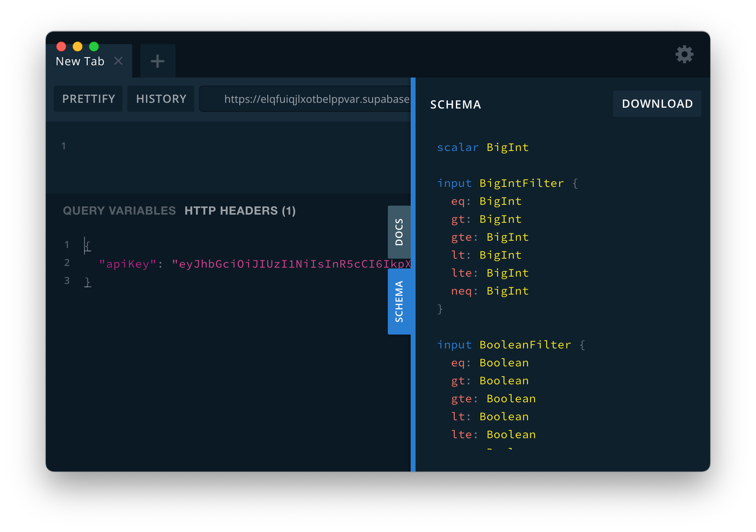The height and width of the screenshot is (532, 756).
Task: Select the New Tab title
Action: 80,60
